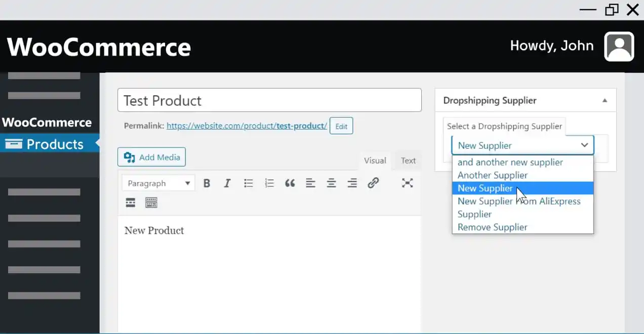Screen dimensions: 644x334
Task: Toggle the editor toolbar (kitchen sink)
Action: (x=151, y=203)
